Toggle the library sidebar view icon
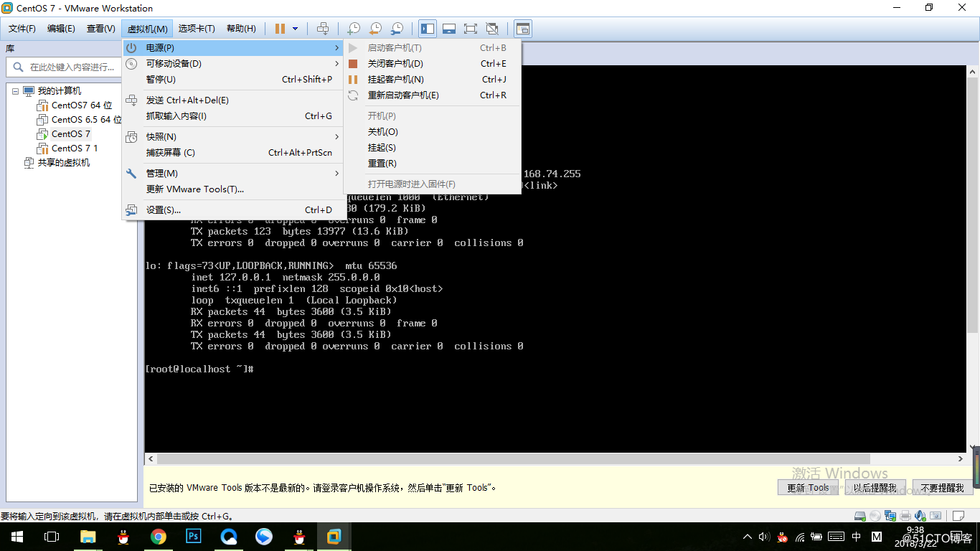Screen dimensions: 980x551 tap(428, 29)
